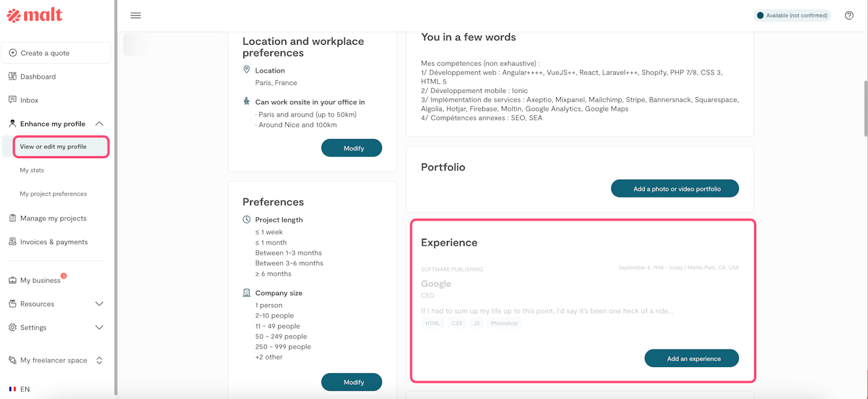Viewport: 868px width, 399px height.
Task: Expand the Resources menu
Action: click(99, 304)
